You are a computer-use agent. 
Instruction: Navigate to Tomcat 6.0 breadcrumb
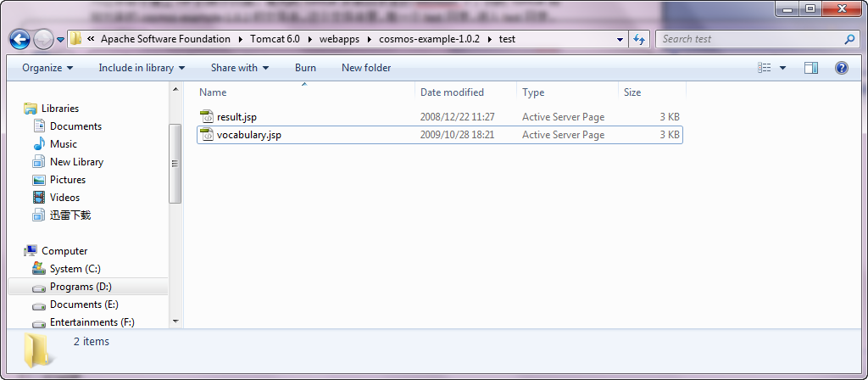tap(275, 39)
